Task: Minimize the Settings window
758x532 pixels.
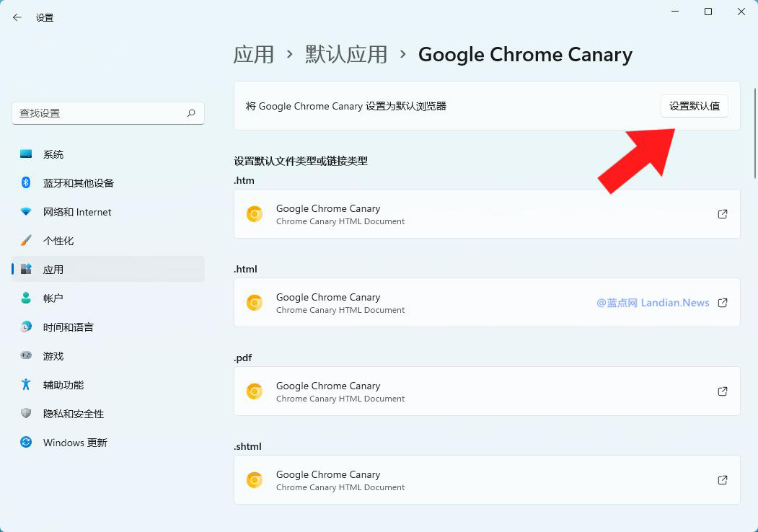Action: (675, 12)
